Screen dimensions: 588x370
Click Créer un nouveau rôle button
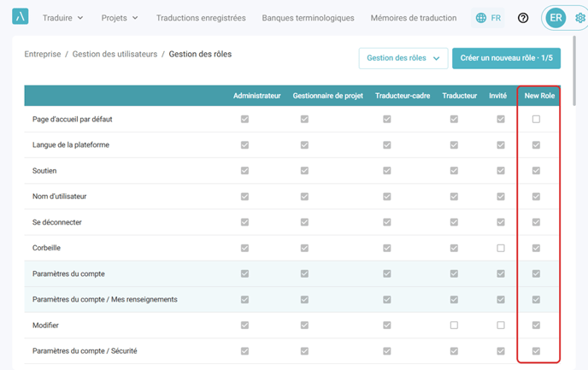click(x=506, y=58)
